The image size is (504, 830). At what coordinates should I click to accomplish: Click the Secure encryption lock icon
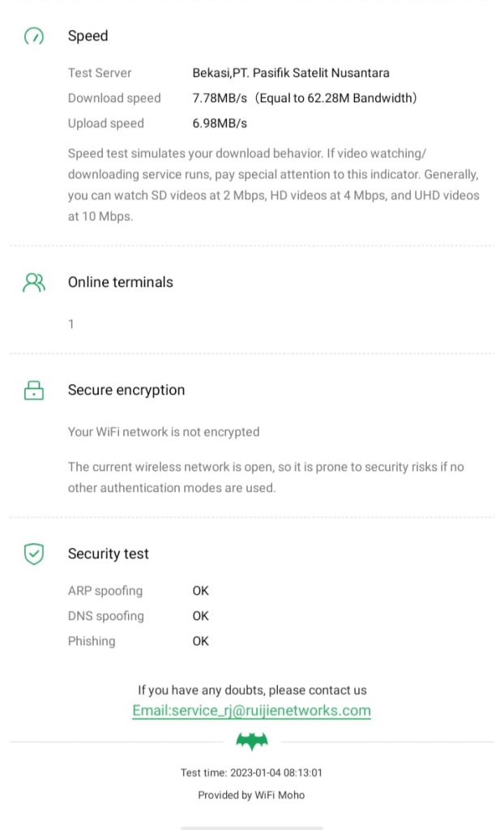(x=34, y=391)
